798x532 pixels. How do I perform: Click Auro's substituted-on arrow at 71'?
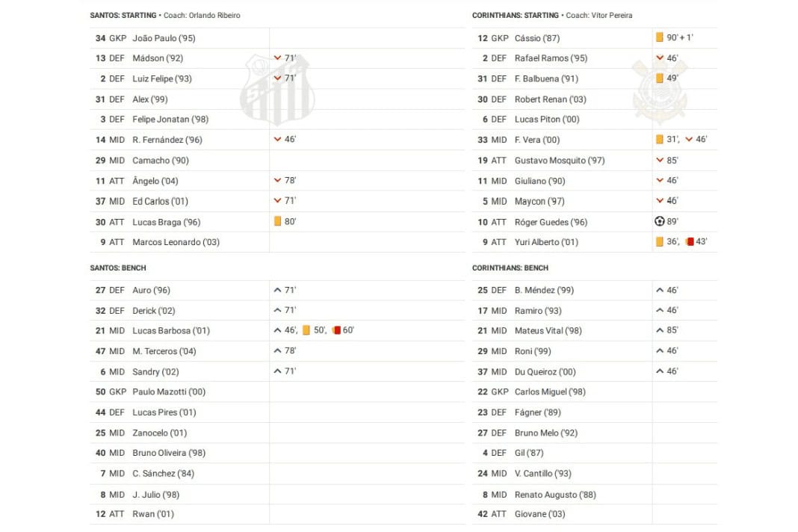click(x=278, y=290)
